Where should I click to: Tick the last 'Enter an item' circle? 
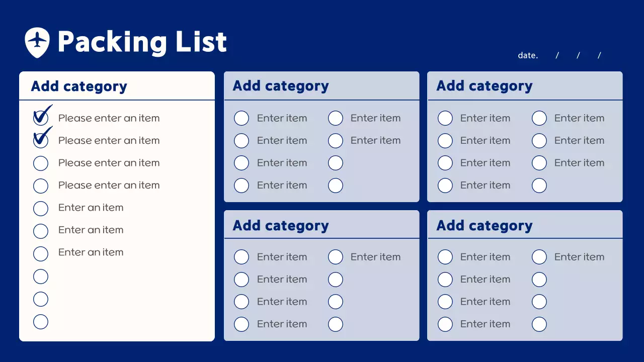pos(41,253)
